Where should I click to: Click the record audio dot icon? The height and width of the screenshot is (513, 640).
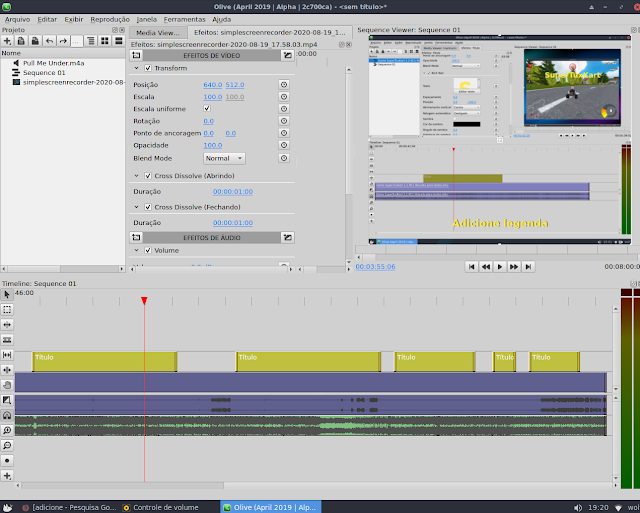click(7, 460)
